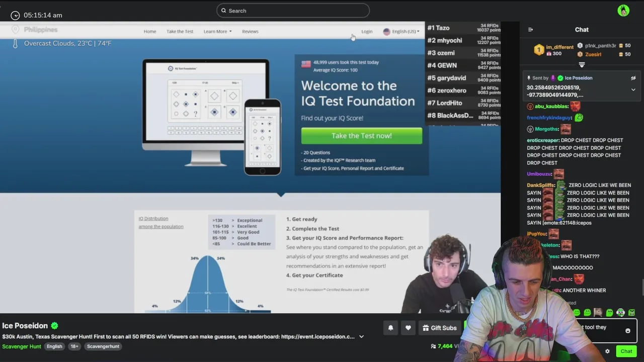This screenshot has height=362, width=644.
Task: Select the gray animal photo emote
Action: point(598,313)
